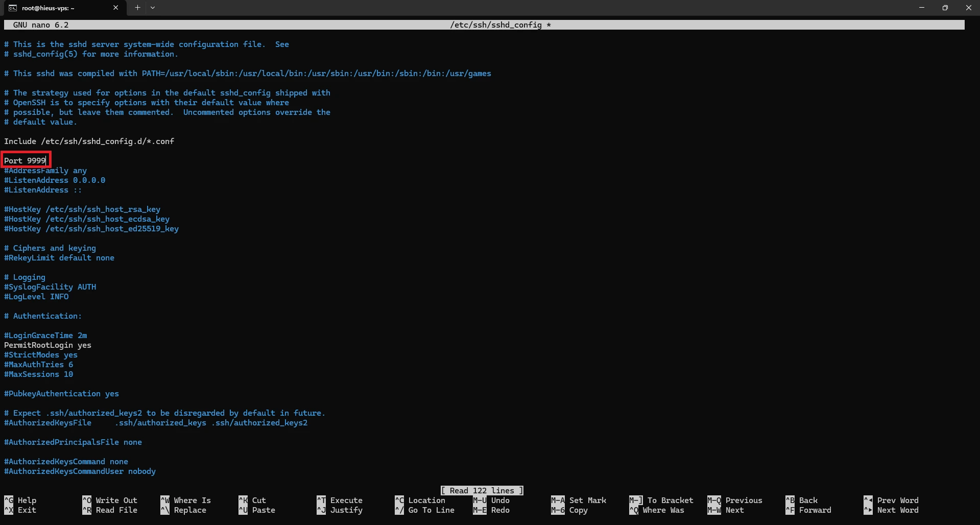Click the ^\ Replace shortcut
The image size is (980, 525).
183,510
